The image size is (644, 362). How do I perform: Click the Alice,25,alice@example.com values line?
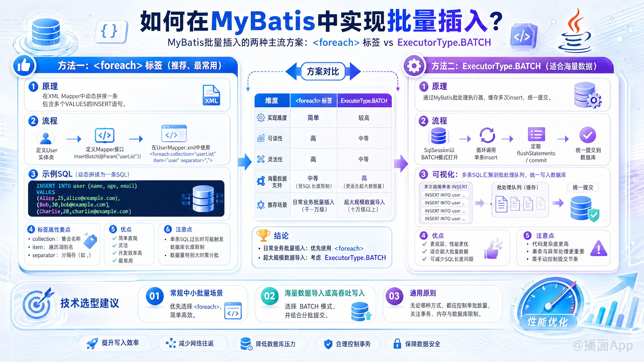78,198
